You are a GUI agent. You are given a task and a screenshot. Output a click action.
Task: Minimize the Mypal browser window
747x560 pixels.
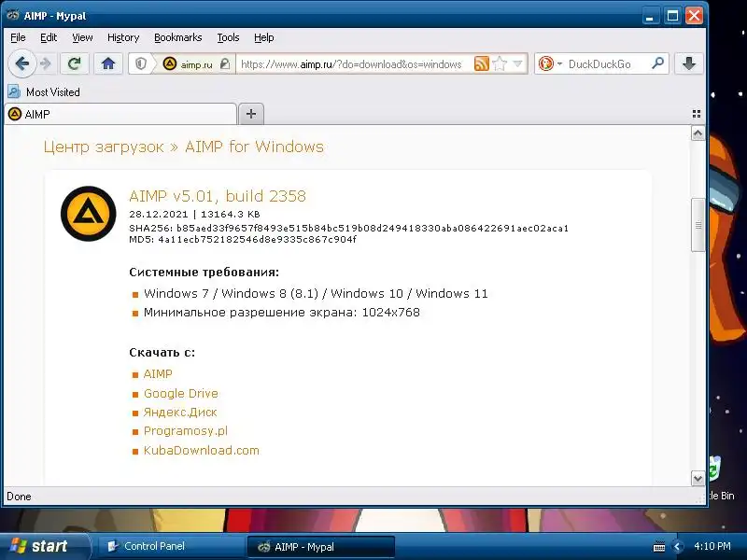pyautogui.click(x=649, y=16)
